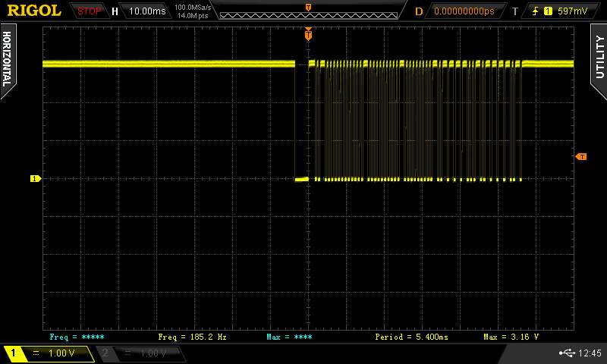Click the T trigger label icon

tap(514, 11)
